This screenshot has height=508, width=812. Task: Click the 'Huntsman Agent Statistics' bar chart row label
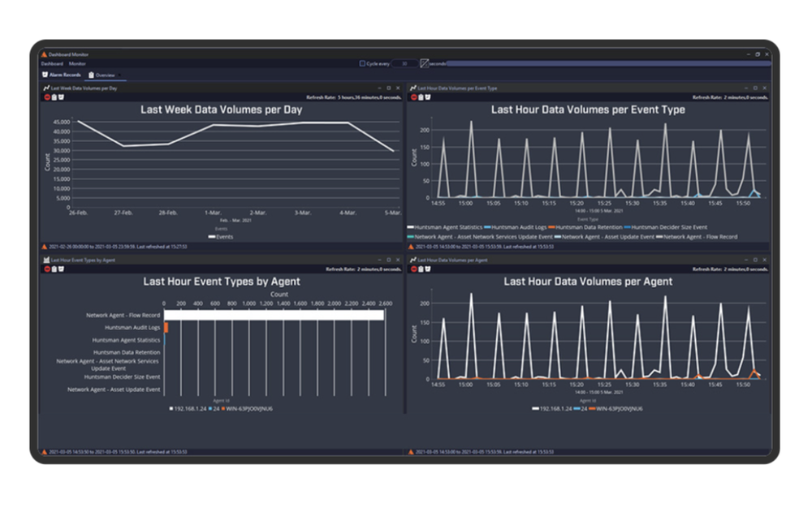pos(126,340)
